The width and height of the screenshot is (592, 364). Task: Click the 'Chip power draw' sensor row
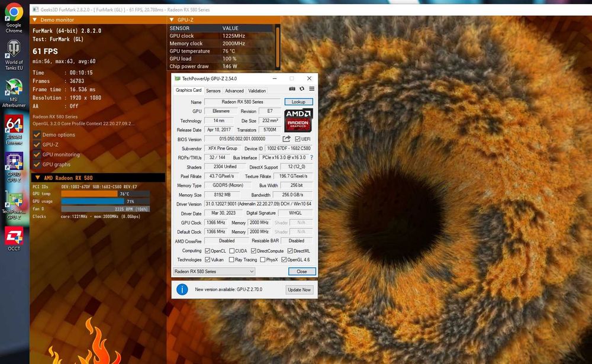pyautogui.click(x=221, y=66)
